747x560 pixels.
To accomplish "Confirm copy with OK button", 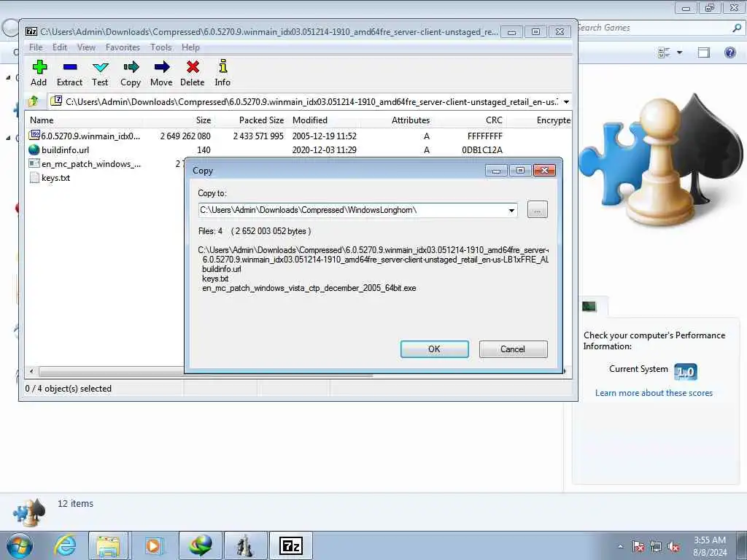I will [x=435, y=349].
